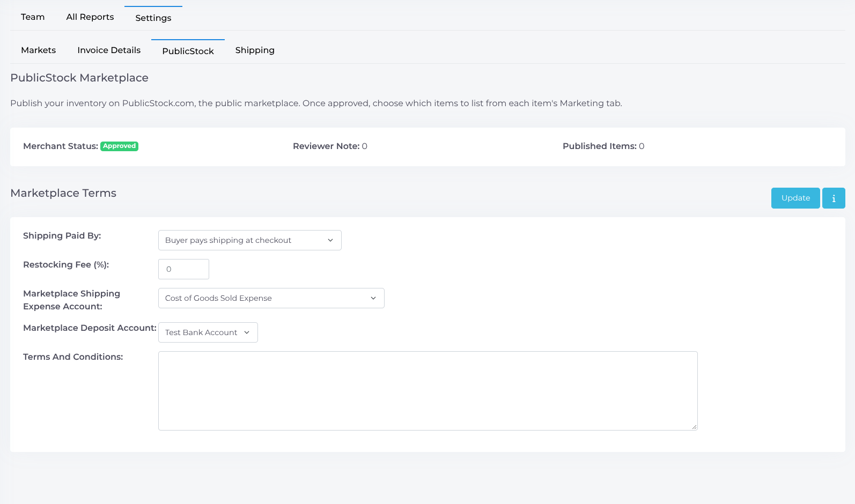Switch to the All Reports tab
Viewport: 855px width, 504px height.
coord(90,17)
